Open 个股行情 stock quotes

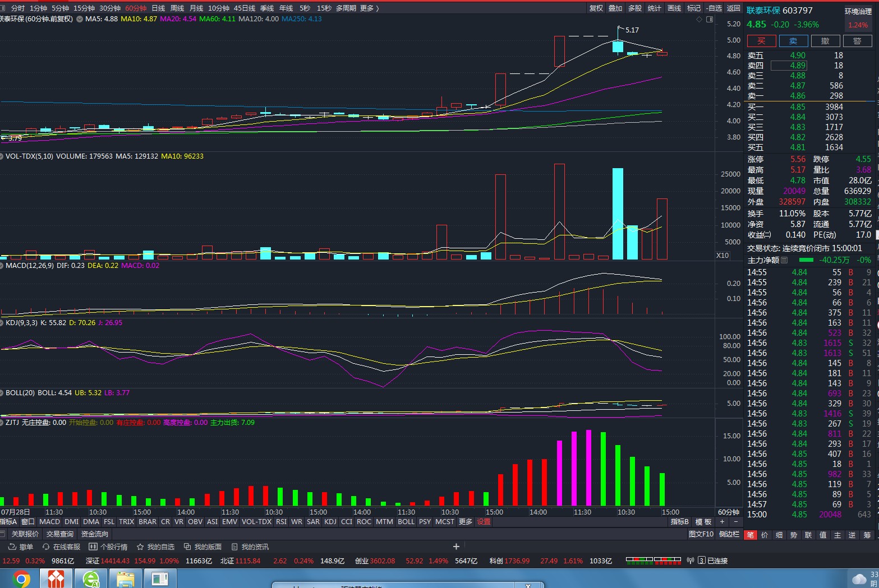pyautogui.click(x=108, y=547)
